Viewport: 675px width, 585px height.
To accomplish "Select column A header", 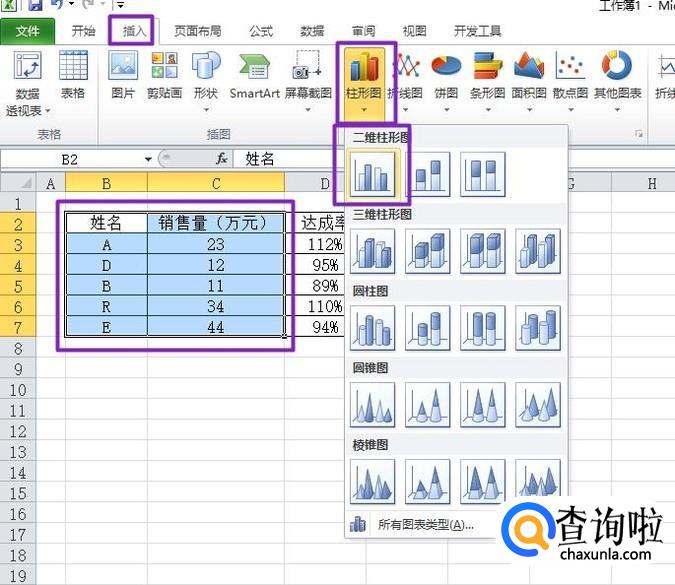I will coord(50,183).
